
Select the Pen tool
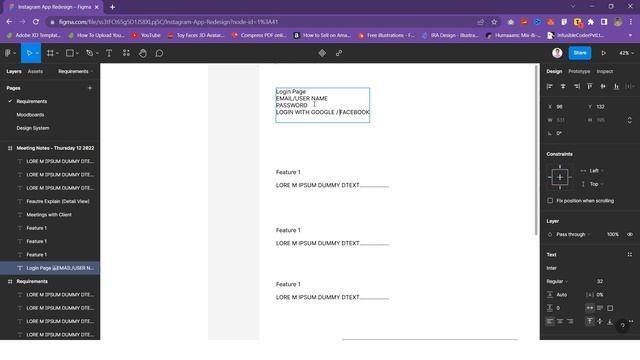pyautogui.click(x=89, y=53)
